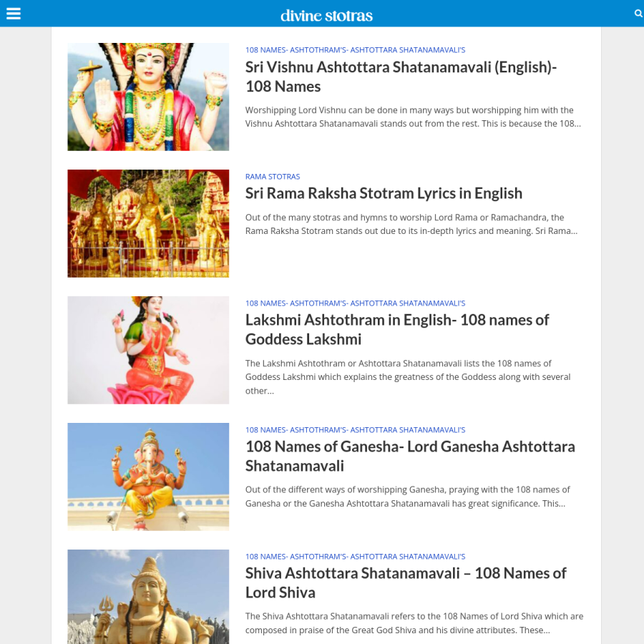Screen dimensions: 644x644
Task: Open Lakshmi Ashtothram in English article title
Action: click(396, 330)
